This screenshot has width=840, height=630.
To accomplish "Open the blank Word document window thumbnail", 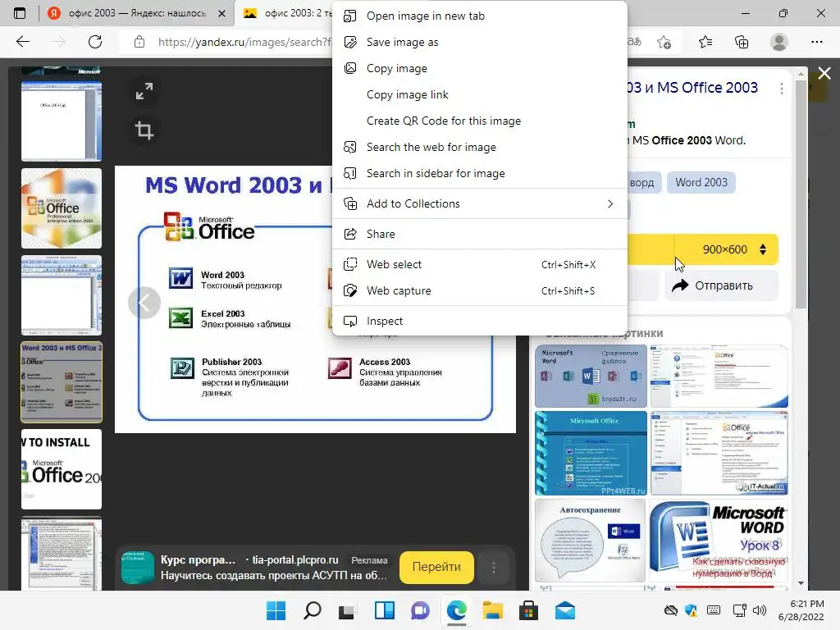I will (x=61, y=295).
